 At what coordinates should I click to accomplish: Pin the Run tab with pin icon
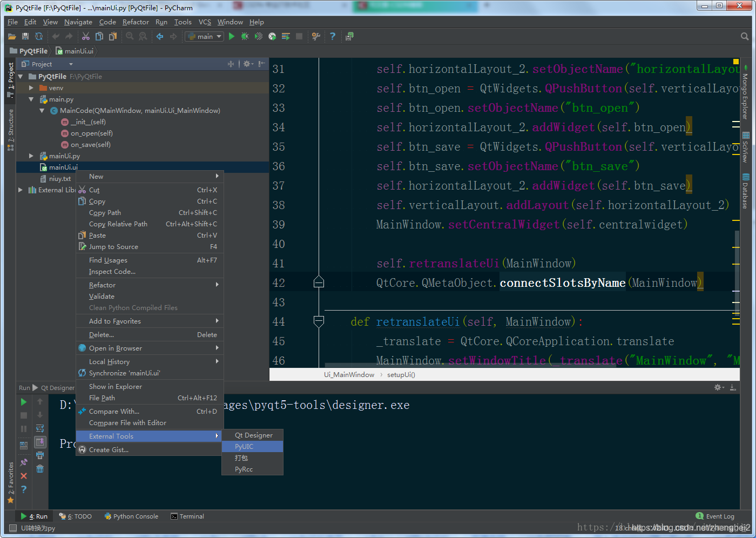coord(24,462)
